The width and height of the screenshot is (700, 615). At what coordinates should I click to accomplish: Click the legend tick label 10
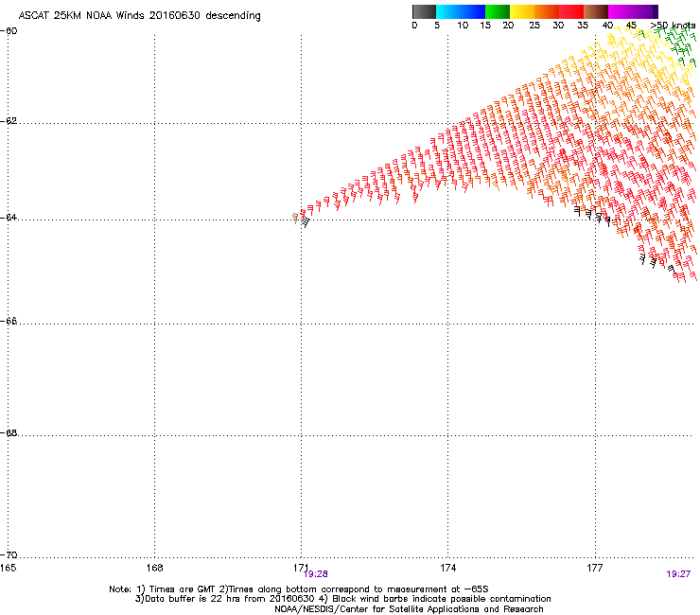point(463,26)
